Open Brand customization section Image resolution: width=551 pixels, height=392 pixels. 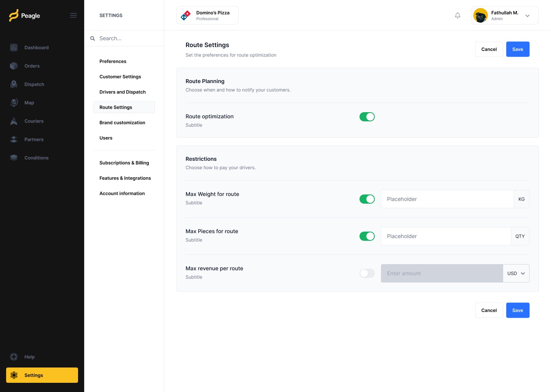pyautogui.click(x=122, y=122)
